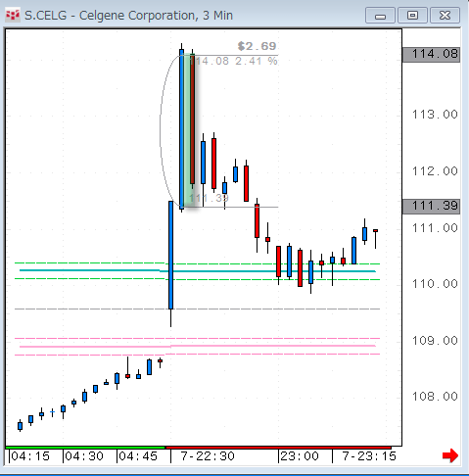Click the 04:15 time axis label
Image resolution: width=469 pixels, height=476 pixels.
point(30,456)
